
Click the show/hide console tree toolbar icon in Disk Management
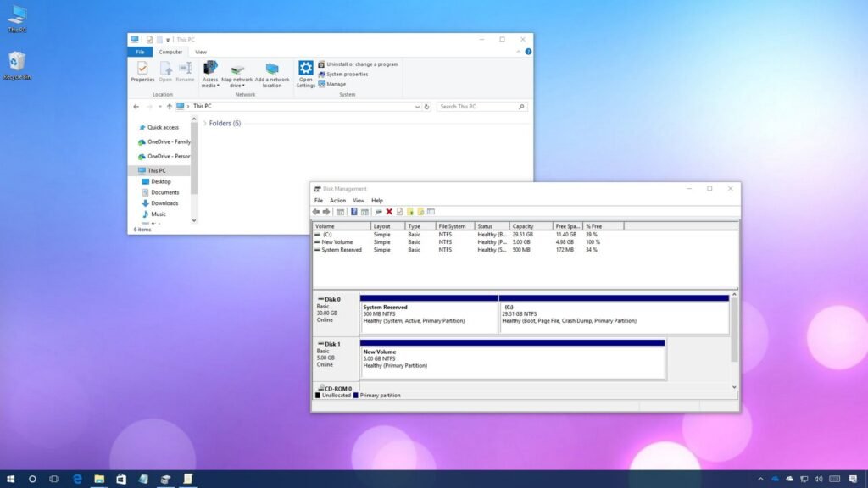tap(341, 211)
